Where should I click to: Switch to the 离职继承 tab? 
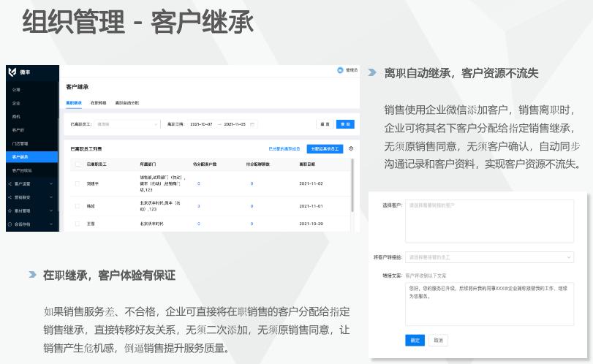(x=74, y=103)
